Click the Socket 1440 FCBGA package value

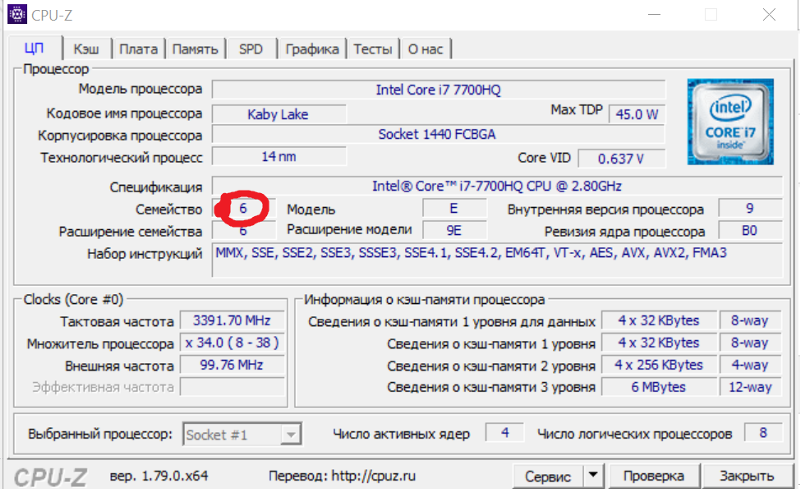click(438, 134)
